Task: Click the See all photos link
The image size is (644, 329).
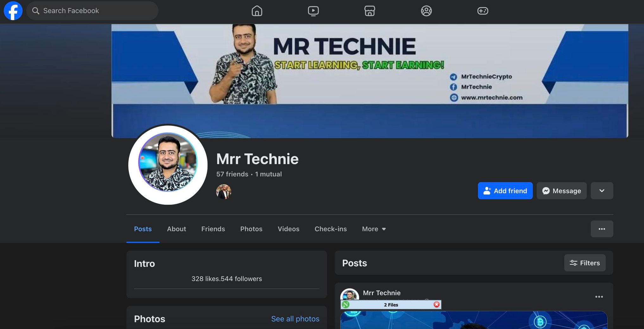Action: 295,319
